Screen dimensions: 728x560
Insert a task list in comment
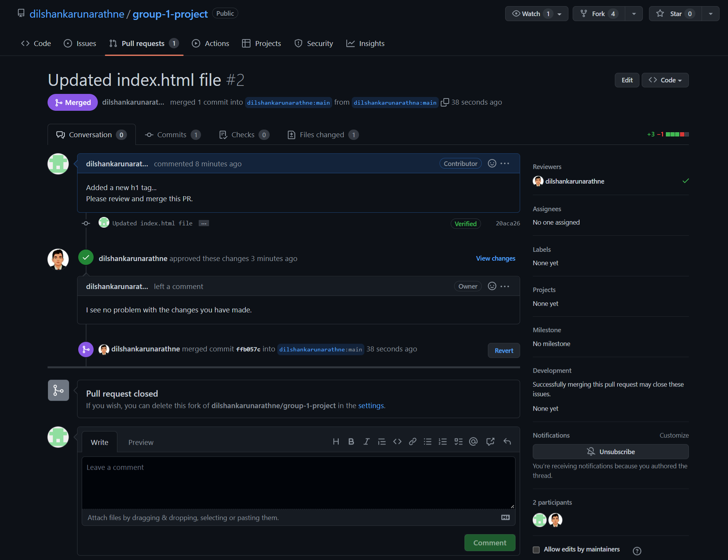click(x=458, y=442)
